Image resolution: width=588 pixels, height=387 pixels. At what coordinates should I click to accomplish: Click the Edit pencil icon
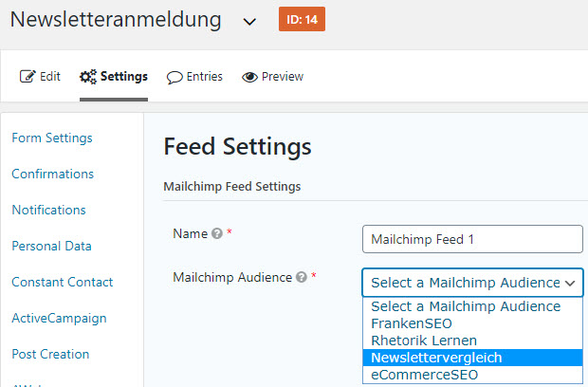click(x=28, y=77)
